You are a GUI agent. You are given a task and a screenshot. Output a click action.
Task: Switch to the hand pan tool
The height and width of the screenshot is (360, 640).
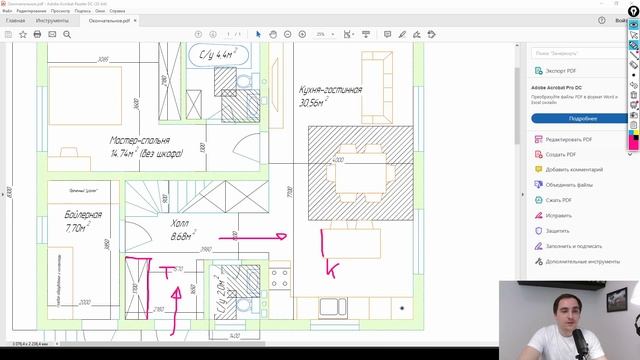273,35
